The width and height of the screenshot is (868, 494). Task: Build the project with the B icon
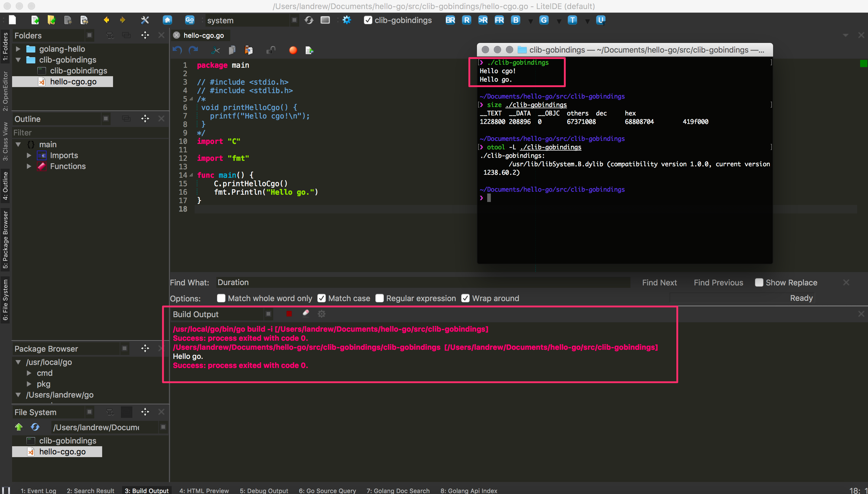(x=515, y=20)
